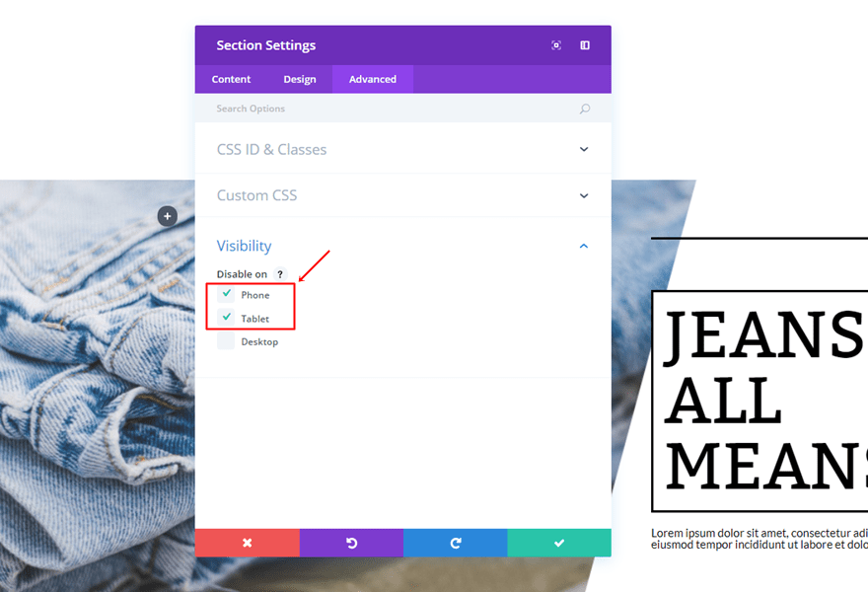Select the Advanced tab
This screenshot has width=868, height=592.
tap(373, 79)
